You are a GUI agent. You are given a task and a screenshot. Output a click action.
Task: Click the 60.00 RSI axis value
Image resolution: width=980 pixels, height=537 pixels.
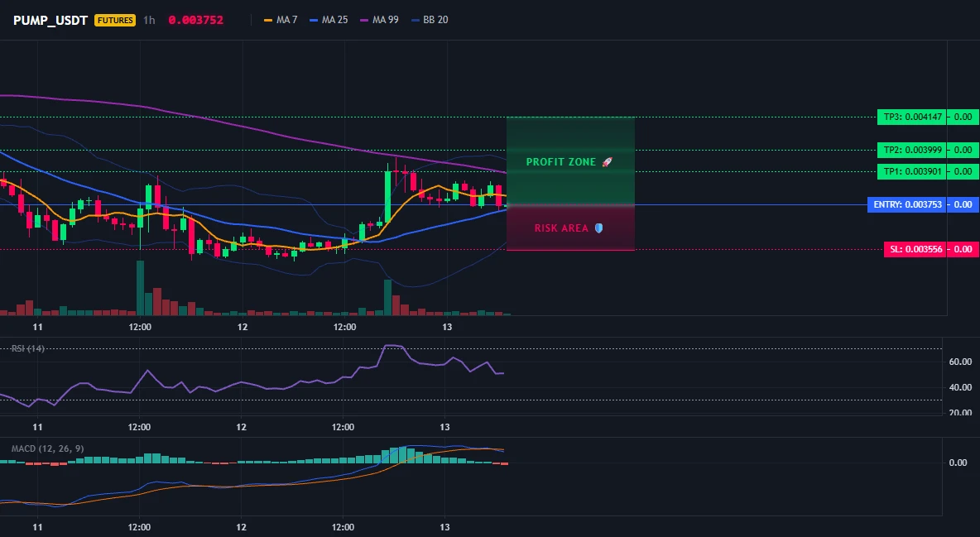coord(960,362)
